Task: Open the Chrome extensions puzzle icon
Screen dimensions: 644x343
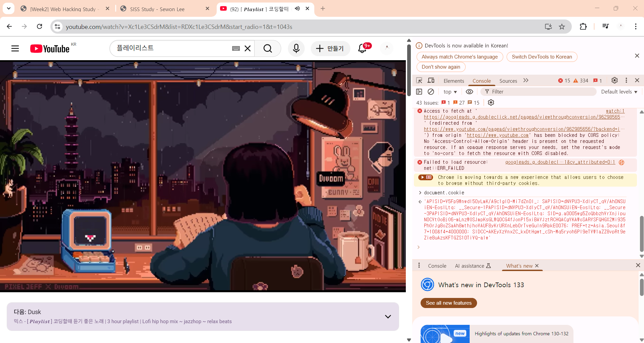Action: (583, 27)
